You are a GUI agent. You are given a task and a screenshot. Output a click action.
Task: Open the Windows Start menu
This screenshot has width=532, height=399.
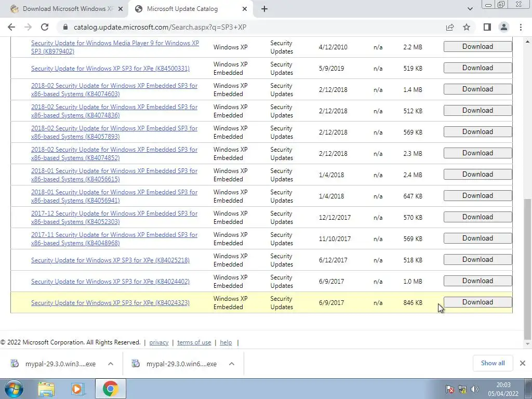pyautogui.click(x=14, y=389)
